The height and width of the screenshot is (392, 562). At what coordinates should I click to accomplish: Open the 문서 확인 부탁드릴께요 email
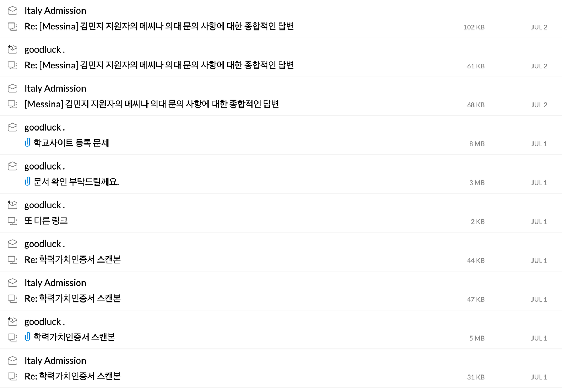tap(76, 181)
